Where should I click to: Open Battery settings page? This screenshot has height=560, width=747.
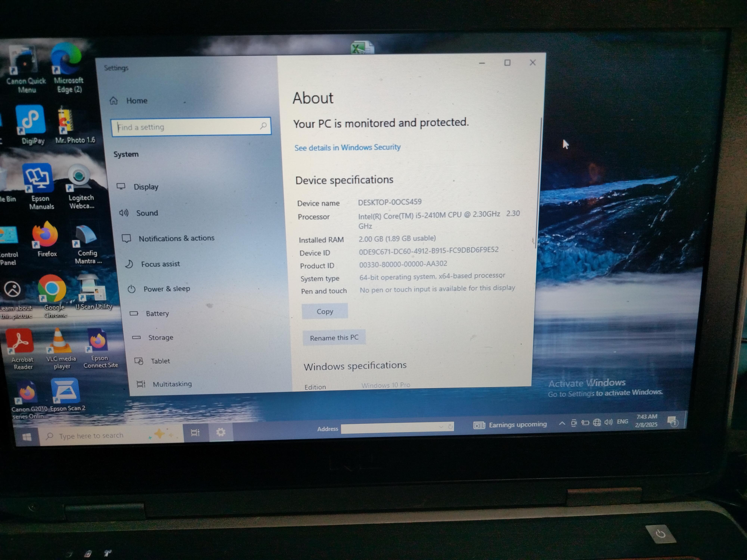tap(149, 313)
